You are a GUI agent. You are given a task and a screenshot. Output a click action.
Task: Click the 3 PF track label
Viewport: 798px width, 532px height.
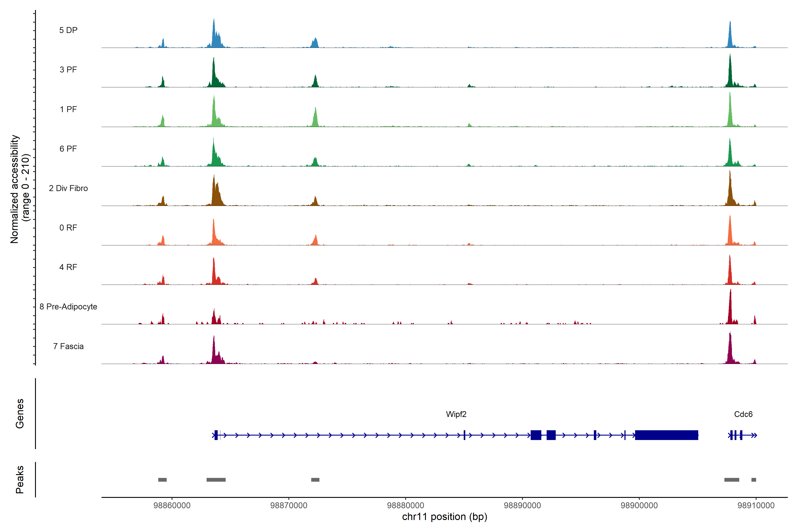pyautogui.click(x=68, y=70)
